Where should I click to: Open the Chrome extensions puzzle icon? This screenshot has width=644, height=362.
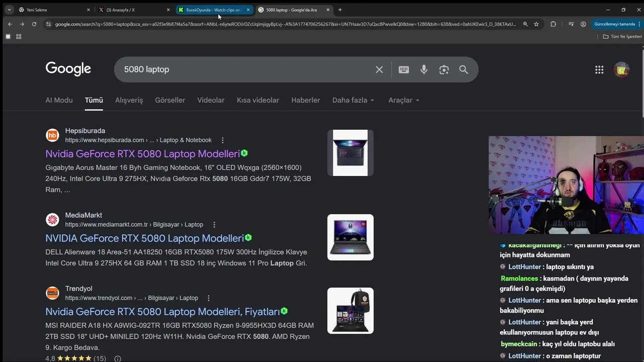pyautogui.click(x=553, y=24)
